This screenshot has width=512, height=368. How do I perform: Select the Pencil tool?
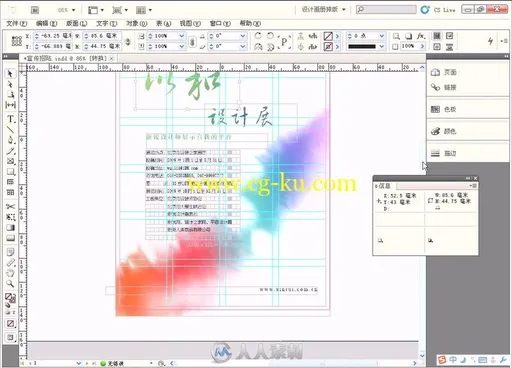point(10,150)
